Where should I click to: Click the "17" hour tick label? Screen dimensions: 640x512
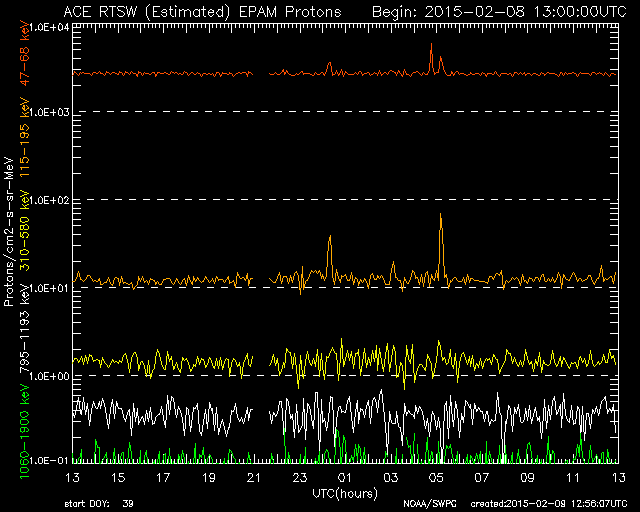[164, 477]
